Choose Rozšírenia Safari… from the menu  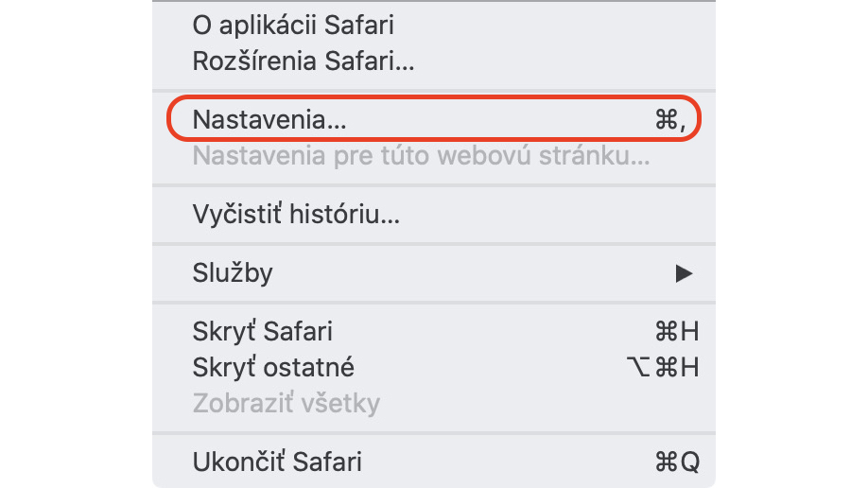(433, 61)
